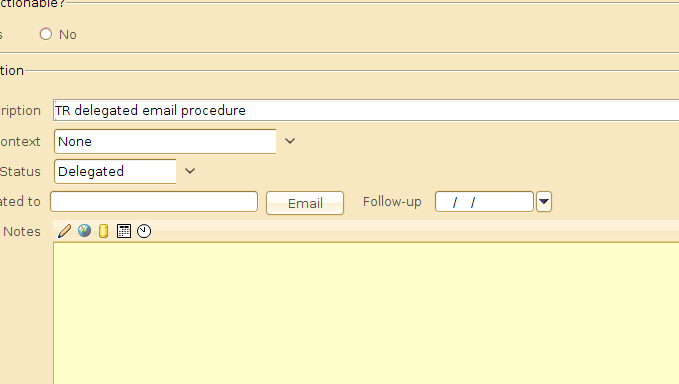Viewport: 679px width, 384px height.
Task: Click the Context combo box showing None
Action: pos(165,141)
